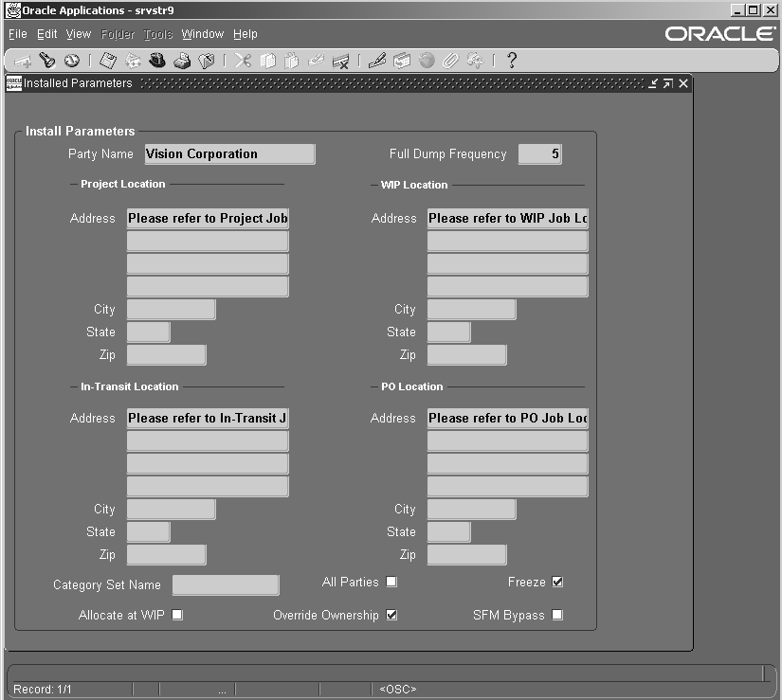782x700 pixels.
Task: Enable the Allocate at WIP checkbox
Action: click(x=177, y=615)
